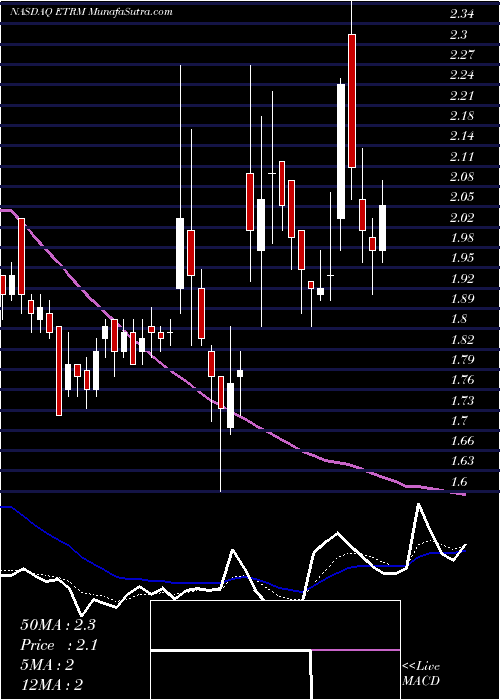
Task: Click the NASDAQ ETRM MunafaSutra.com title text
Action: pos(91,12)
